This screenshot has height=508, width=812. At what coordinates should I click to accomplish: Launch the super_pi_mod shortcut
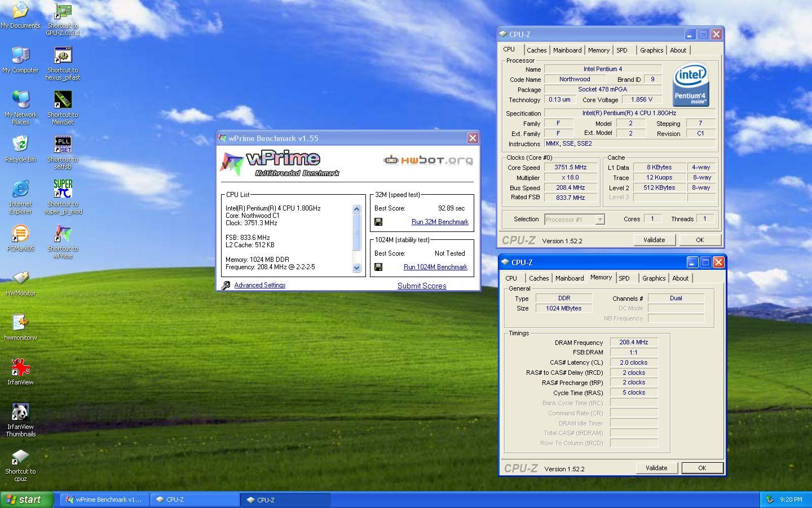click(x=63, y=189)
